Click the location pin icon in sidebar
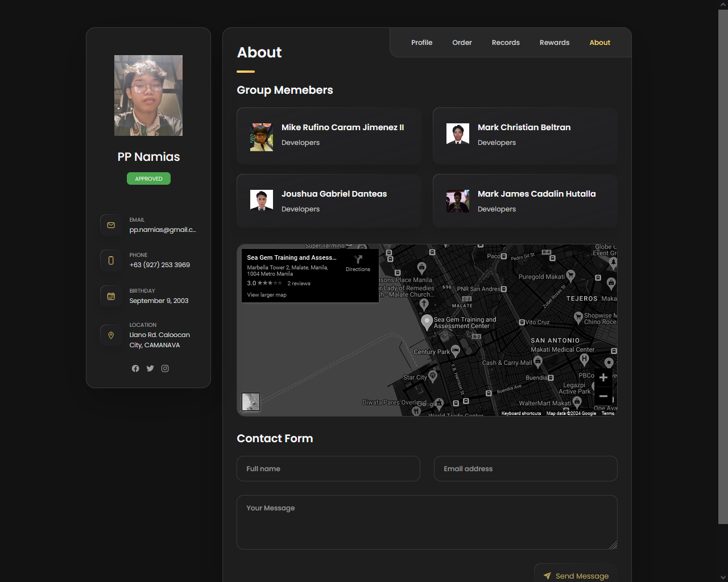Screen dimensions: 728x582 click(111, 335)
